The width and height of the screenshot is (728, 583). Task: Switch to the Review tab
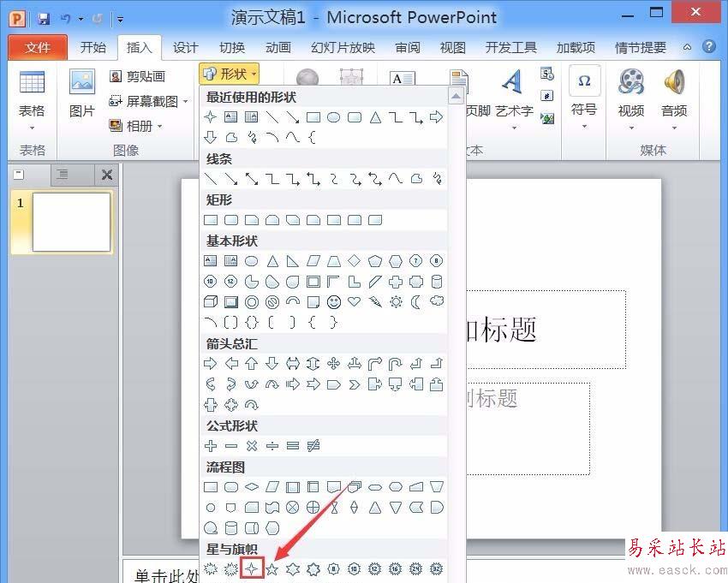click(x=408, y=47)
